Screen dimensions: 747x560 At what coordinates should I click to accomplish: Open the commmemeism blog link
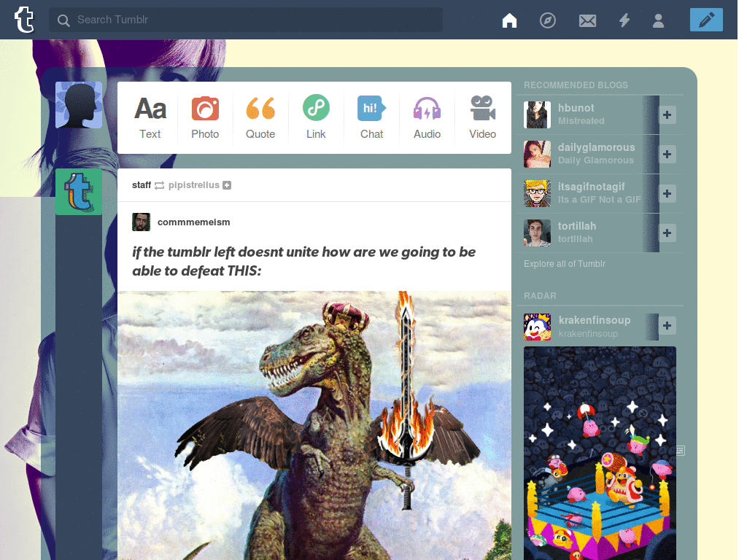[194, 222]
